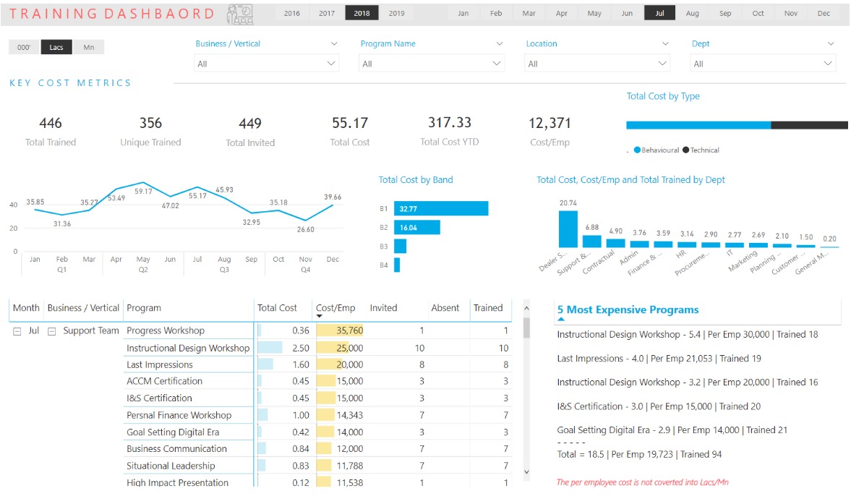The height and width of the screenshot is (504, 851).
Task: Collapse the Jul month row
Action: click(x=17, y=331)
